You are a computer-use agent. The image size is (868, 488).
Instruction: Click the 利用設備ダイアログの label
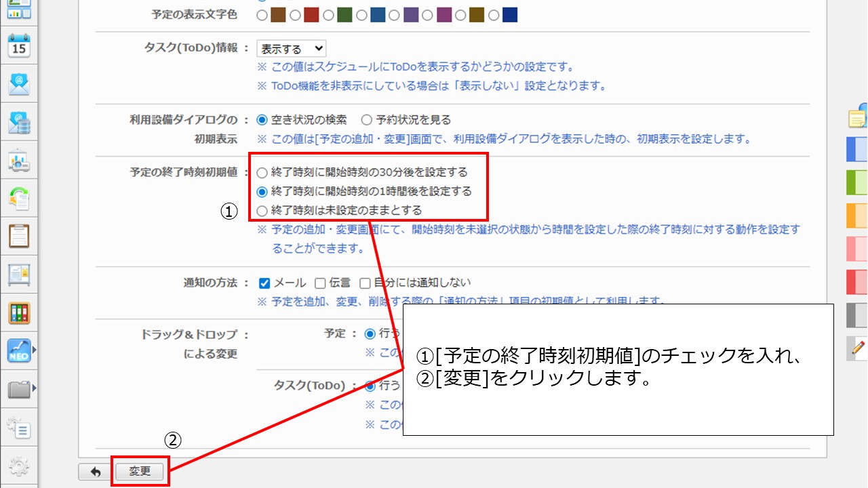184,120
